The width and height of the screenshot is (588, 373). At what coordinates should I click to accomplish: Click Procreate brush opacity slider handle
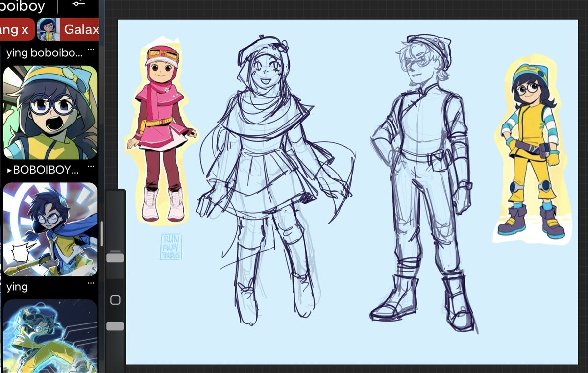(115, 326)
